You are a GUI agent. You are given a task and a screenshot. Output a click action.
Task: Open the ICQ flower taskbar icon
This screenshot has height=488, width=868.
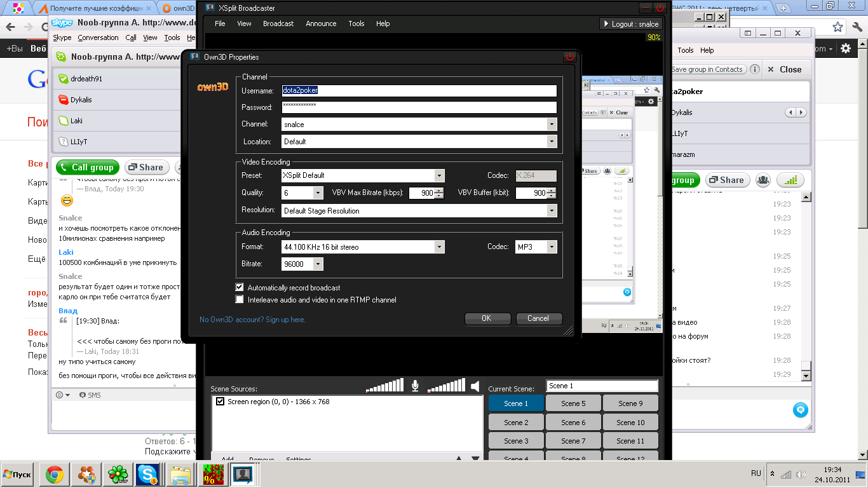(x=118, y=475)
